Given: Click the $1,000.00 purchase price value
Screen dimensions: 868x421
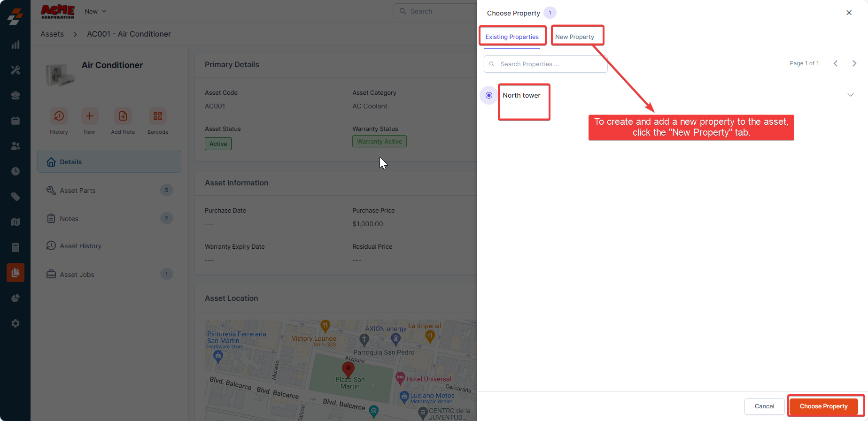Looking at the screenshot, I should click(368, 224).
